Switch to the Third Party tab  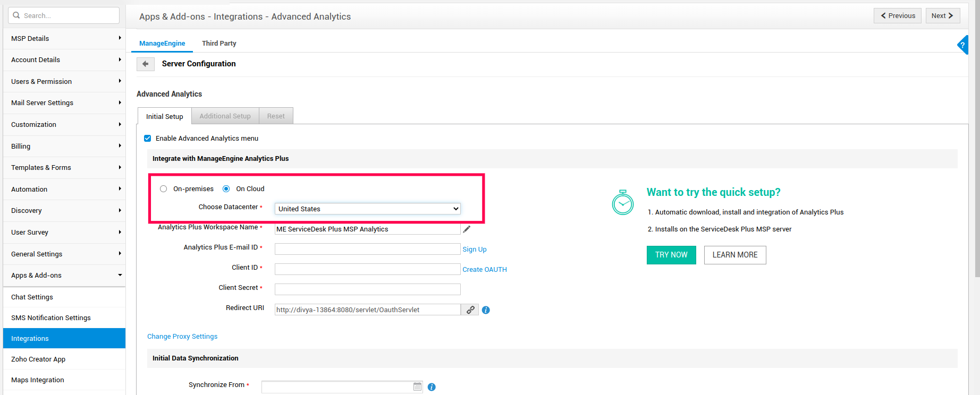[219, 44]
